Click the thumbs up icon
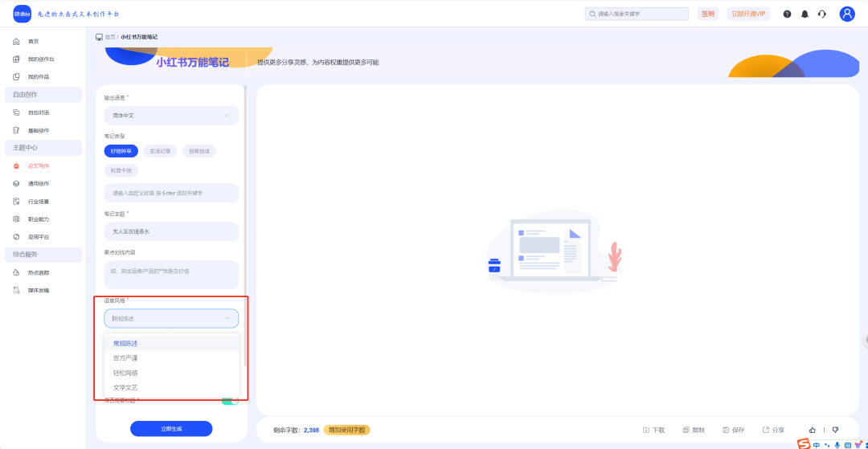The image size is (868, 449). pyautogui.click(x=813, y=430)
